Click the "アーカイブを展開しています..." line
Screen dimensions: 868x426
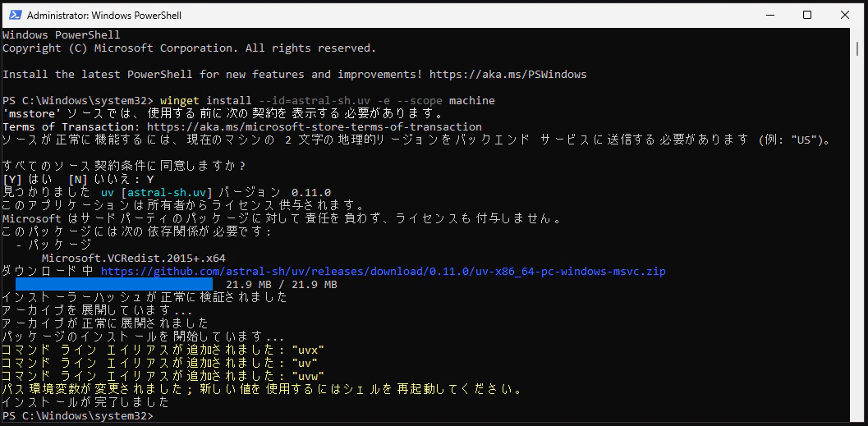(98, 310)
